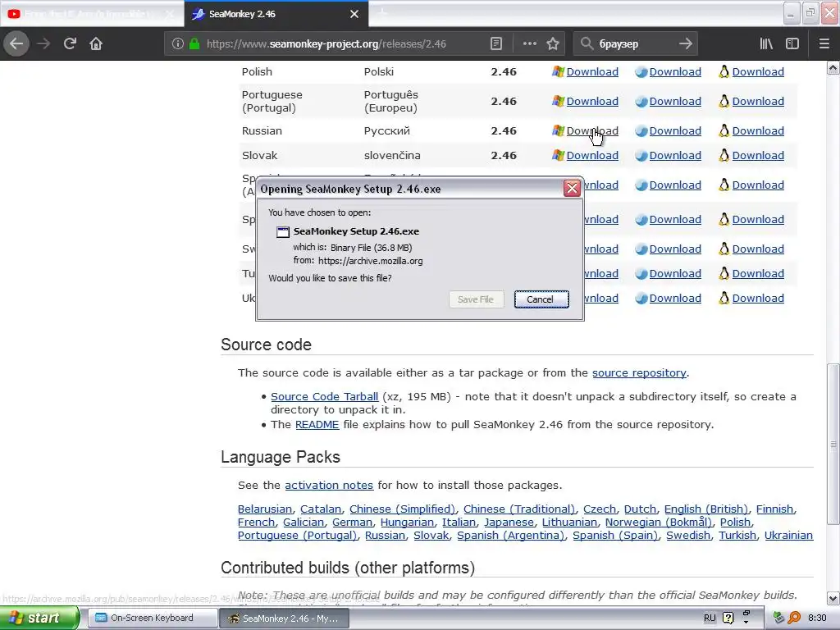Viewport: 840px width, 630px height.
Task: Download Slovak Linux build
Action: point(758,155)
